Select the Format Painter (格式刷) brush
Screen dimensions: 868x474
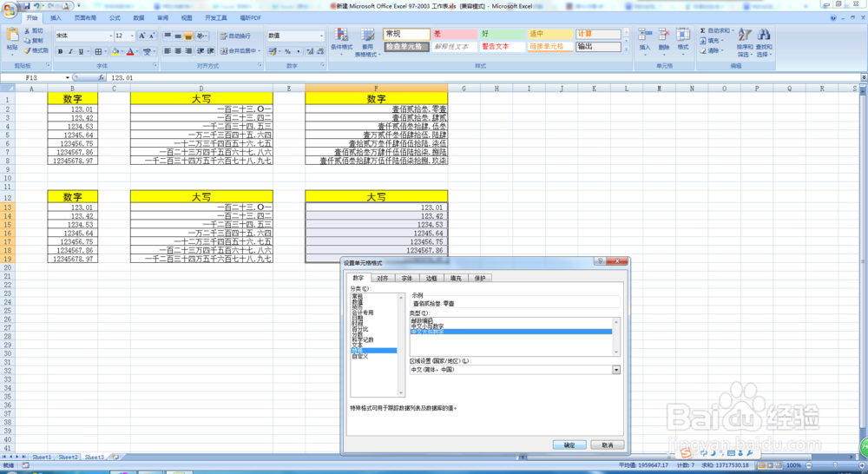click(x=27, y=50)
